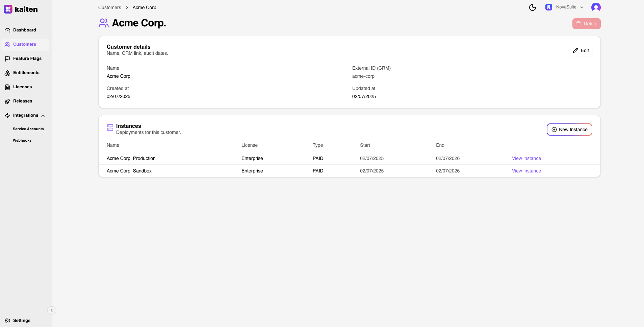This screenshot has height=327, width=644.
Task: Navigate to Customers via the breadcrumb
Action: coord(109,7)
